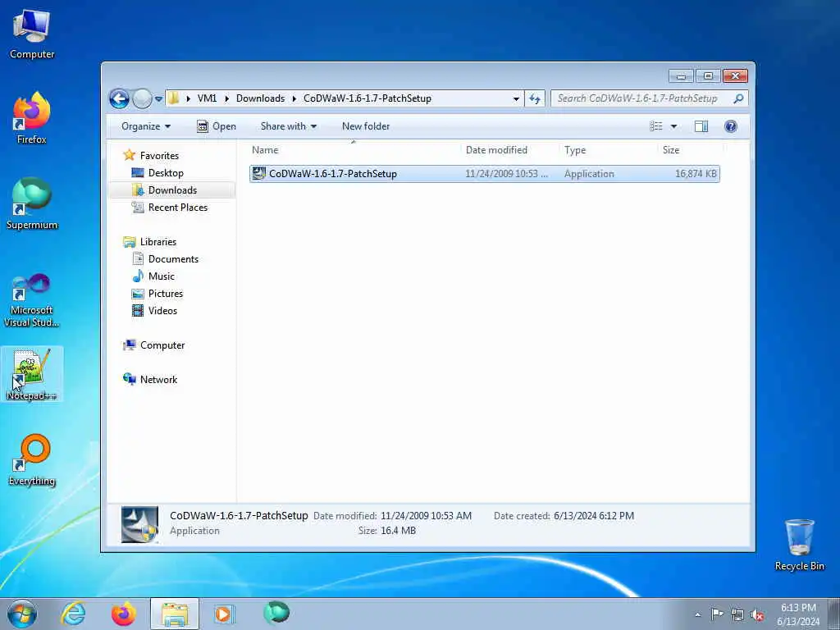
Task: Refresh the folder view button
Action: click(x=535, y=98)
